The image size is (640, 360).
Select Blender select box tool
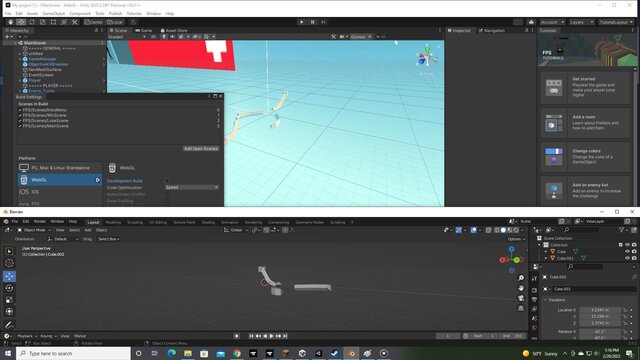(9, 251)
